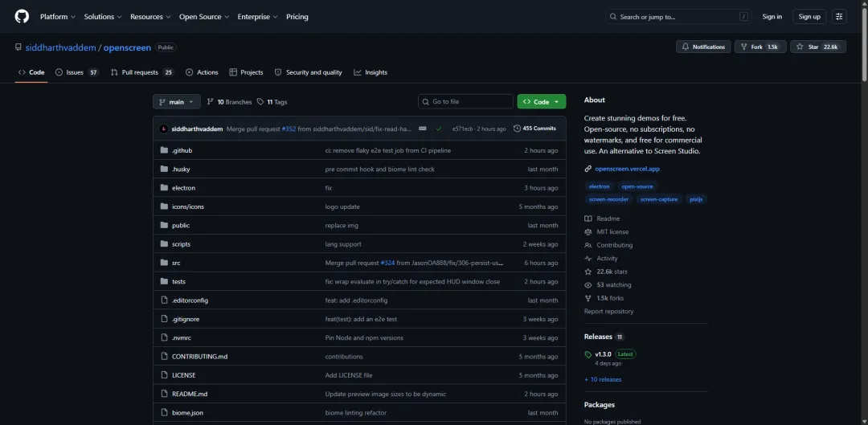Switch to the Issues tab

pos(77,72)
